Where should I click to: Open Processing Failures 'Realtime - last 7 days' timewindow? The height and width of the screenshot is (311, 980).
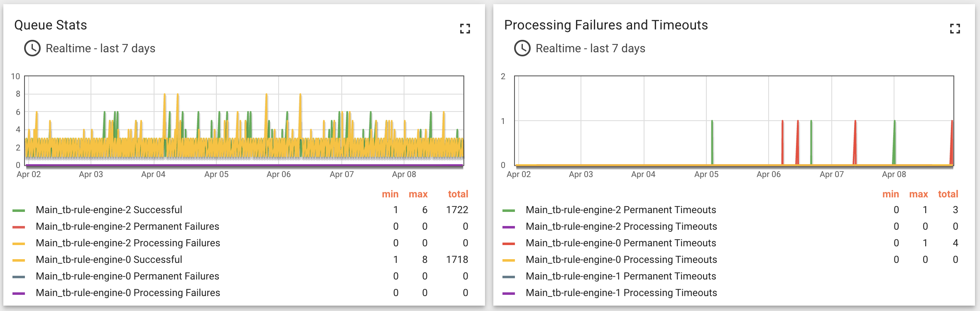coord(590,49)
